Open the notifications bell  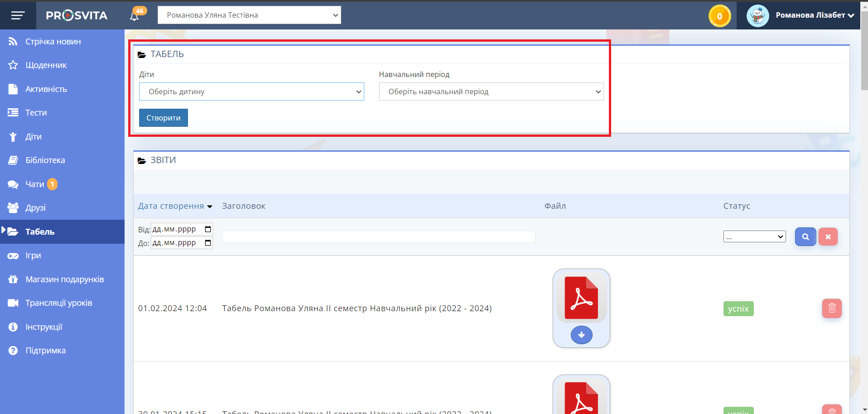tap(135, 16)
